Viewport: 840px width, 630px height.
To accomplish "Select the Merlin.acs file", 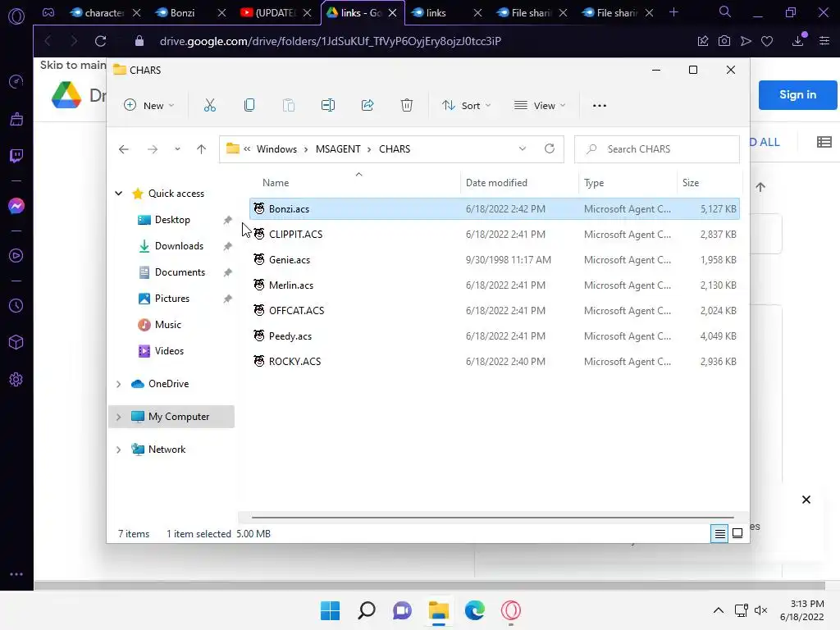I will tap(494, 285).
